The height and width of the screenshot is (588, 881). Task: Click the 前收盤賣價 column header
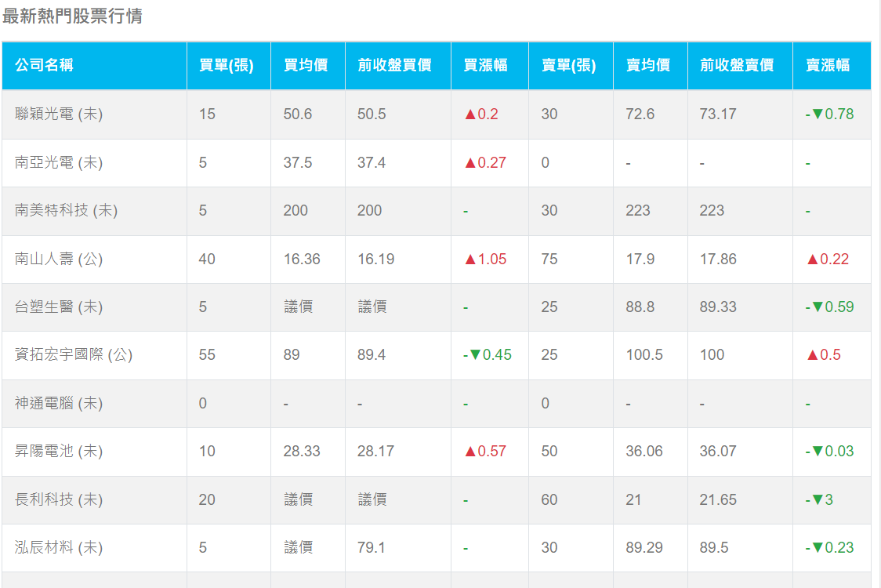[740, 65]
